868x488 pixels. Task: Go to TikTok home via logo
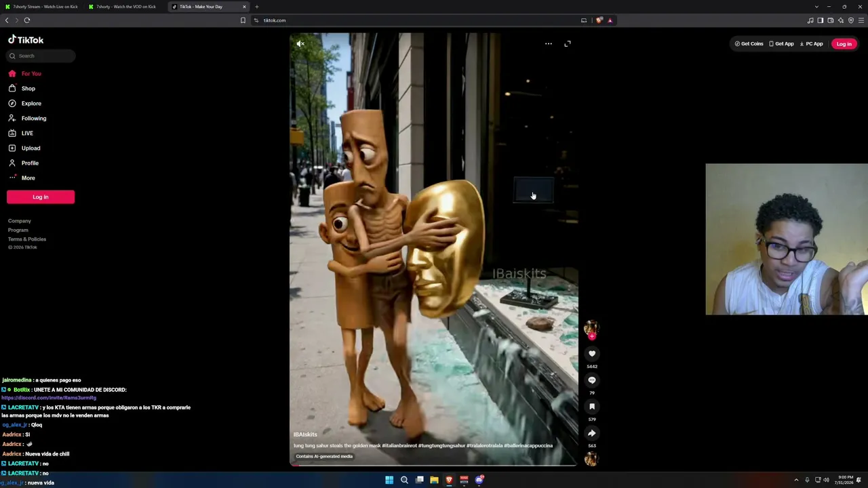point(26,40)
